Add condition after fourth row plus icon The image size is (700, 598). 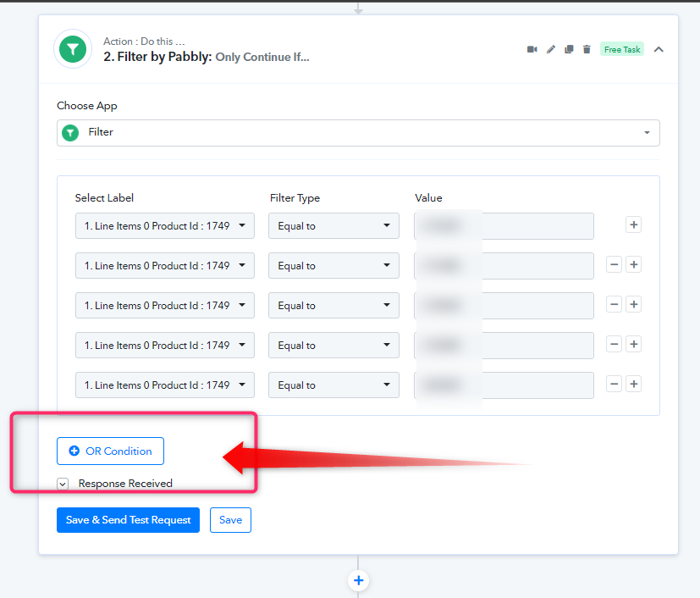pyautogui.click(x=633, y=344)
